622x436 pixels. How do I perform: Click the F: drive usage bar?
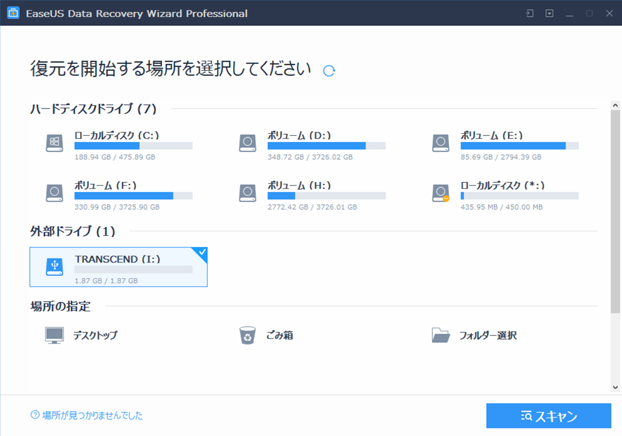133,196
